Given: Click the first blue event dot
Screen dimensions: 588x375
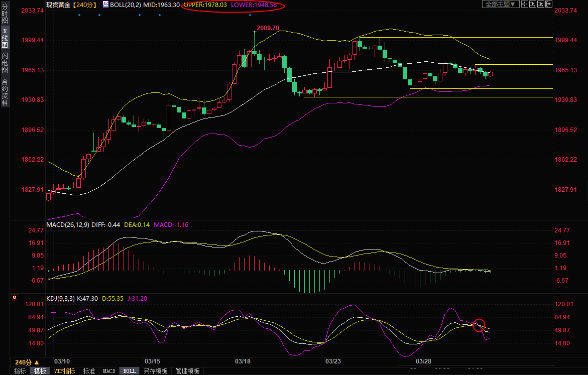Looking at the screenshot, I should (79, 15).
